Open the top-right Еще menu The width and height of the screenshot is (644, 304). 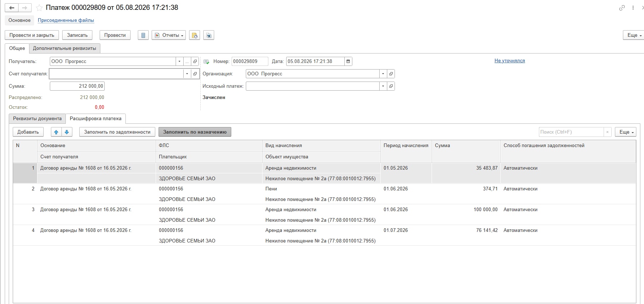[635, 35]
